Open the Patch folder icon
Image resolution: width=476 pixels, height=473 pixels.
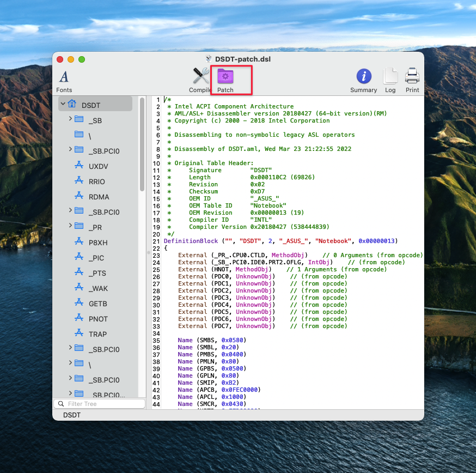click(x=225, y=76)
